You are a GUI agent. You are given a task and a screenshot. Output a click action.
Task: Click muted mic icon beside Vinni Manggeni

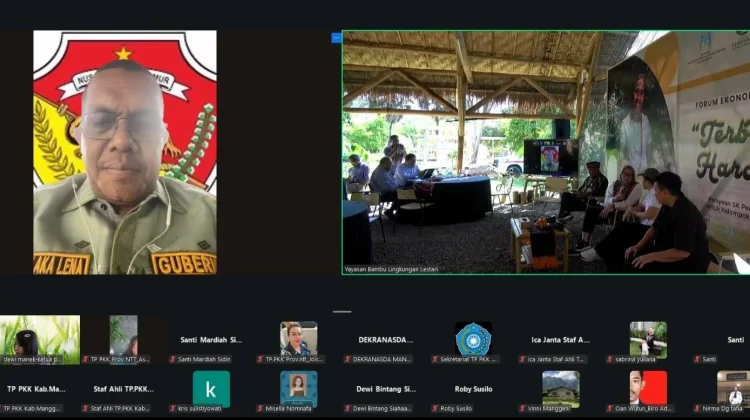(523, 409)
